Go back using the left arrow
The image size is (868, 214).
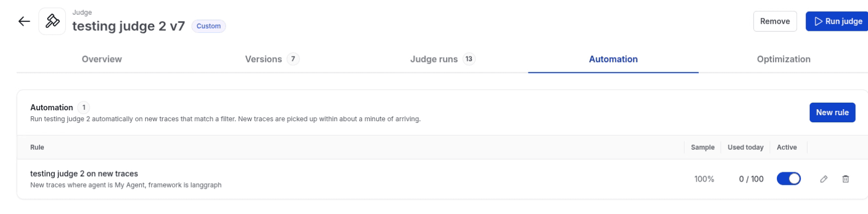pos(24,21)
